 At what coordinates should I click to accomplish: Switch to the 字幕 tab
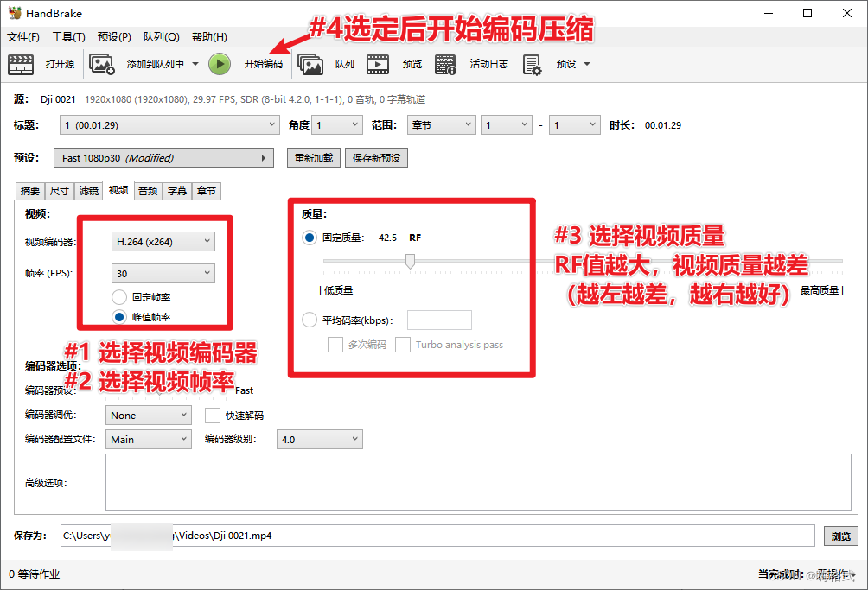point(177,191)
